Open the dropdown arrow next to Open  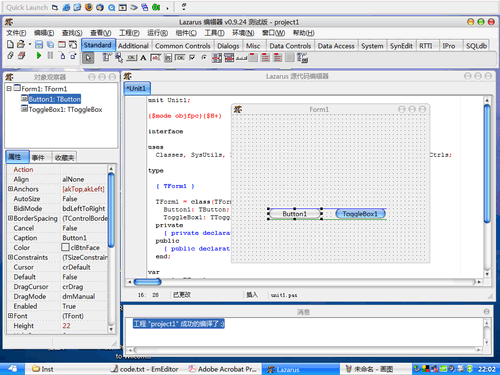30,44
